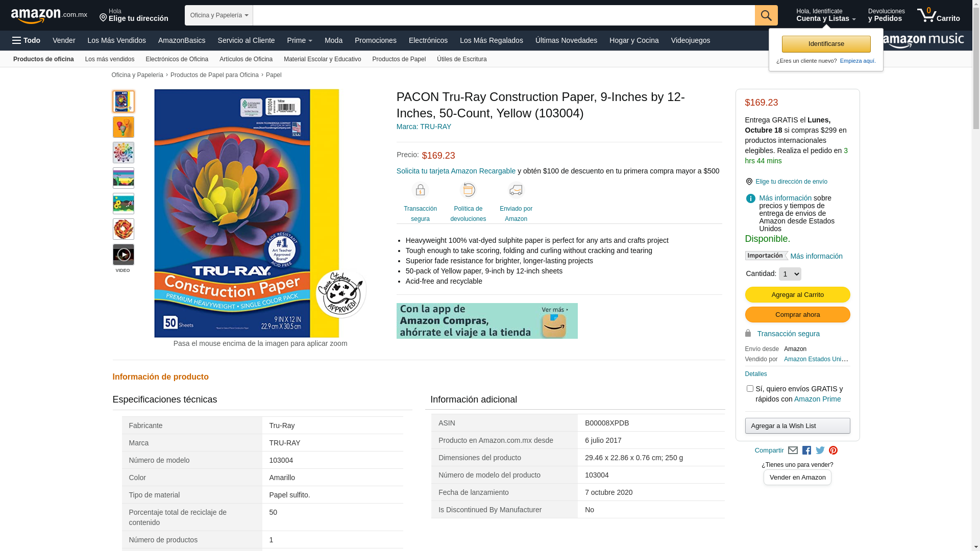This screenshot has width=980, height=551.
Task: Click the Amazon.com.mx logo
Action: pyautogui.click(x=49, y=16)
